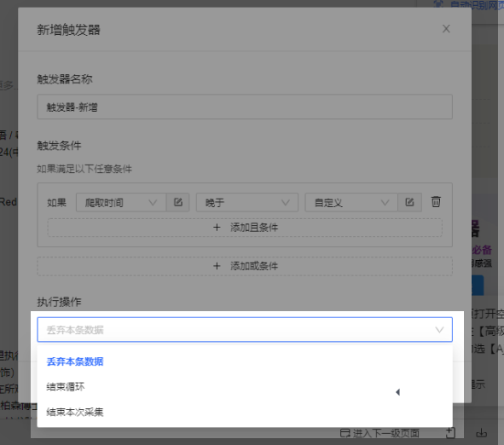Click the plus icon before 添加且条件
The height and width of the screenshot is (445, 504).
click(217, 228)
